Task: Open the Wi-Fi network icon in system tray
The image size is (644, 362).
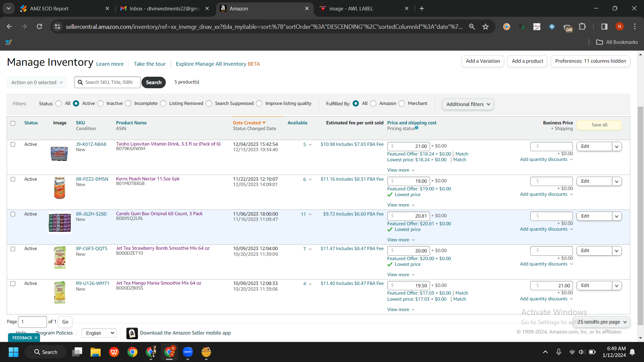Action: coord(572,352)
